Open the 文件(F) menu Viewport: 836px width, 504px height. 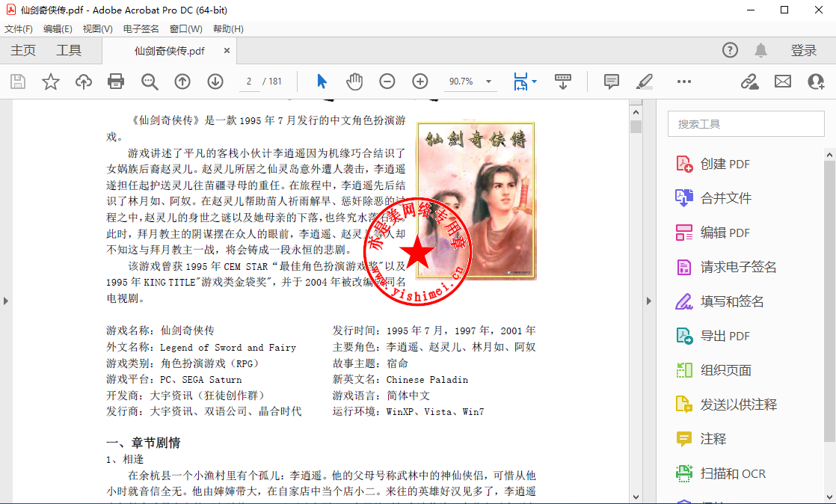[x=19, y=29]
